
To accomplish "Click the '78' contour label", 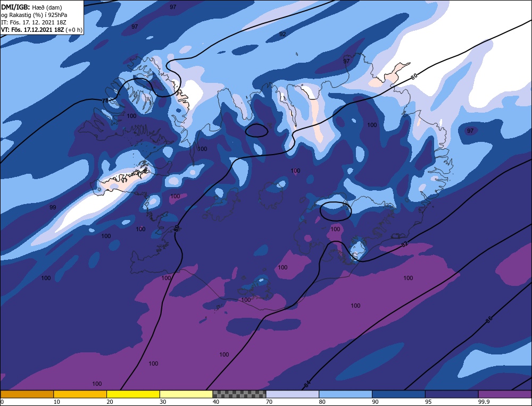I will coord(105,100).
